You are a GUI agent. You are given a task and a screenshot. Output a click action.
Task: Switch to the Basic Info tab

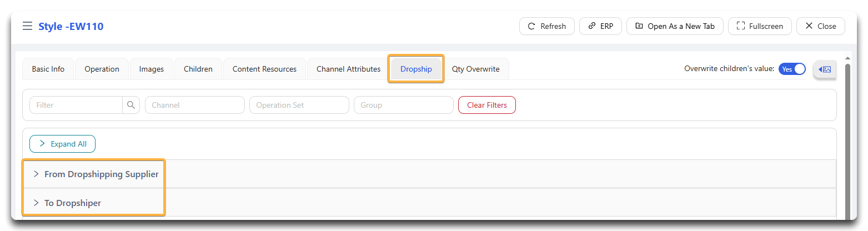pos(48,69)
